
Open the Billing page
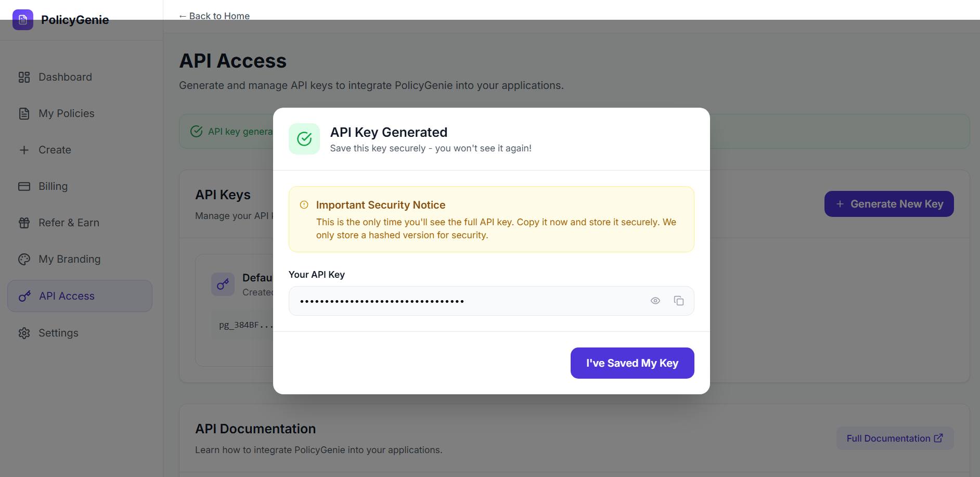click(53, 186)
